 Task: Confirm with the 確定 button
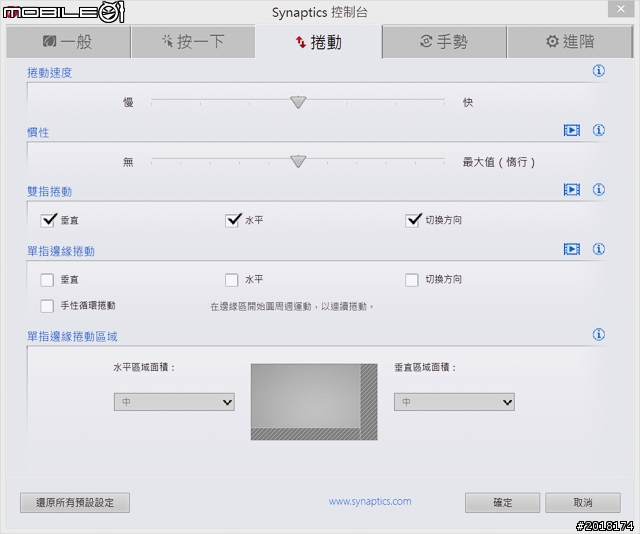click(502, 503)
